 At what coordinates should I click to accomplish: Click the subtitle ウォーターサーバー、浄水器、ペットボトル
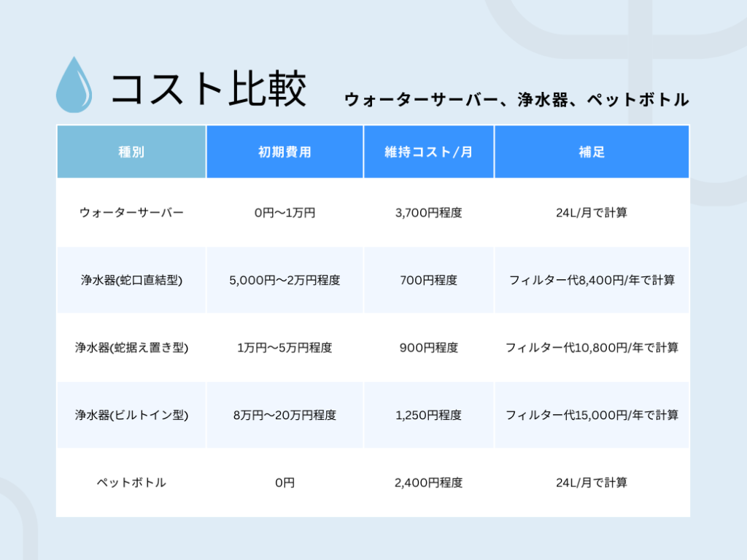(516, 99)
